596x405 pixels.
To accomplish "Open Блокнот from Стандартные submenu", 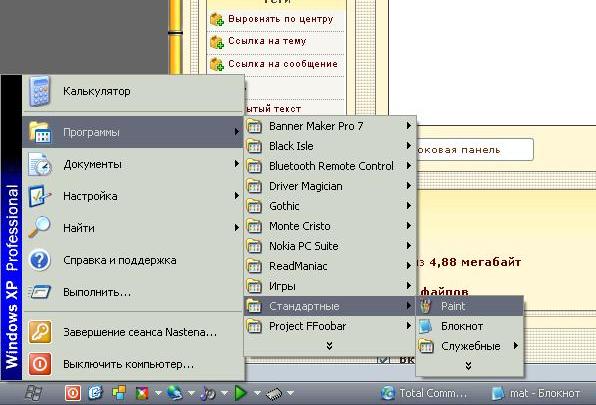I will [x=470, y=326].
